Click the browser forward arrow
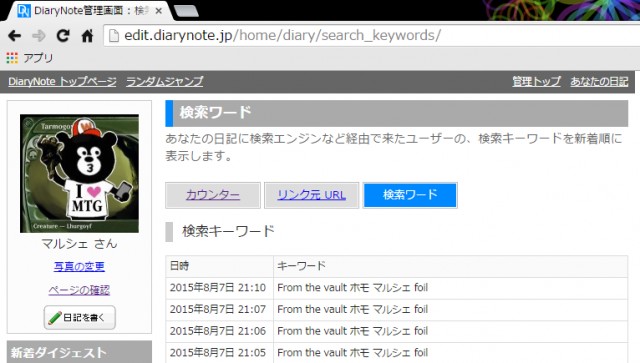 tap(39, 36)
